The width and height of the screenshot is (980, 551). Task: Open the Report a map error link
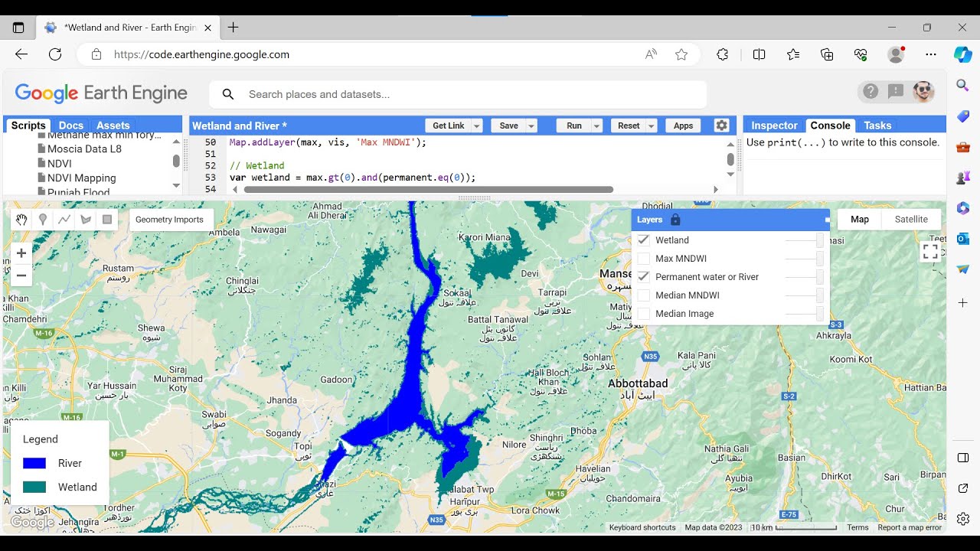(910, 527)
